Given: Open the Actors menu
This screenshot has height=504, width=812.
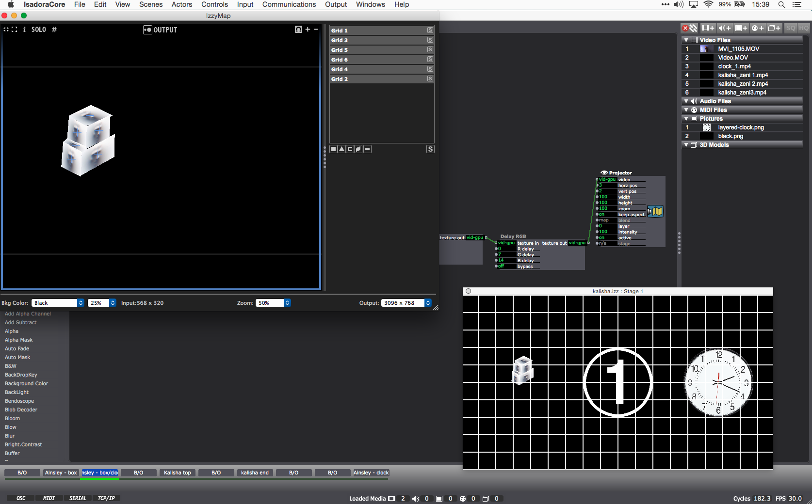Looking at the screenshot, I should (x=182, y=4).
